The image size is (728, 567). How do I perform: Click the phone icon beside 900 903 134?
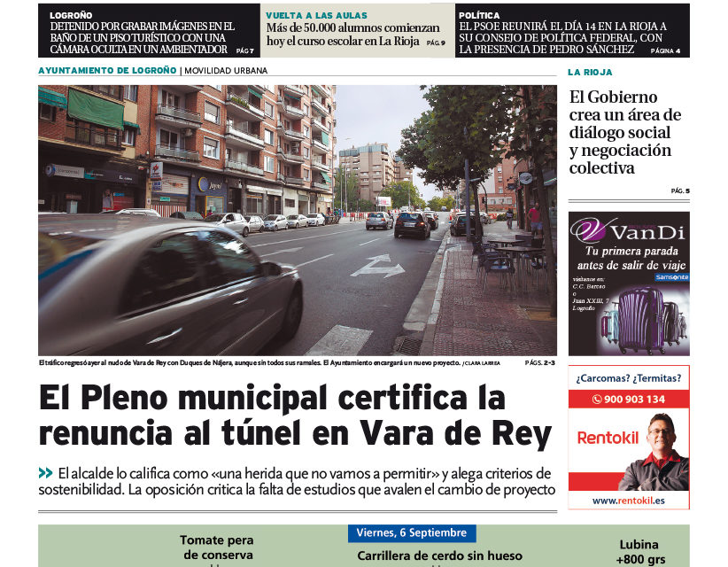[x=596, y=400]
